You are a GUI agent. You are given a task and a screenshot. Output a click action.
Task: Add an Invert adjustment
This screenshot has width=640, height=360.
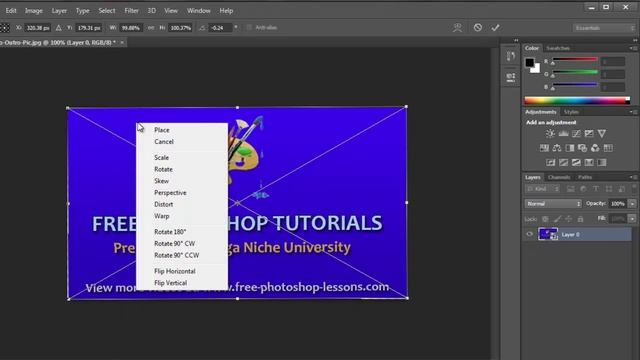click(551, 162)
